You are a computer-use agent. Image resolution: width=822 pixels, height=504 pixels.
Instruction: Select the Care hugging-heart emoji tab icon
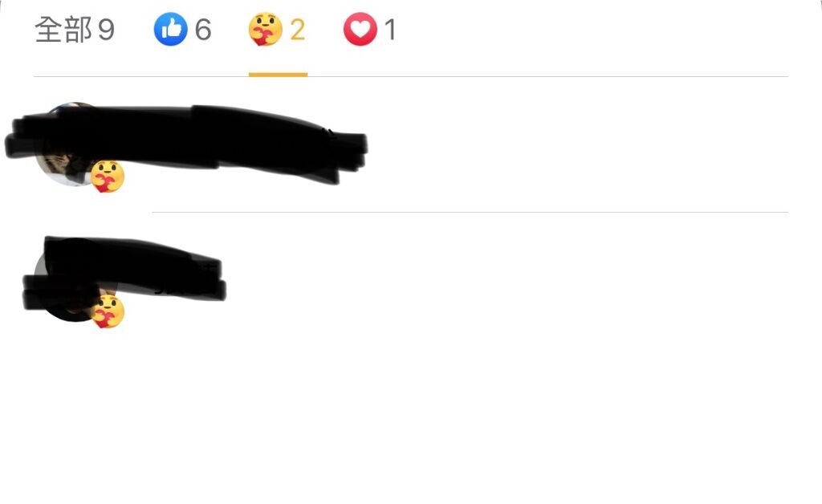click(265, 30)
